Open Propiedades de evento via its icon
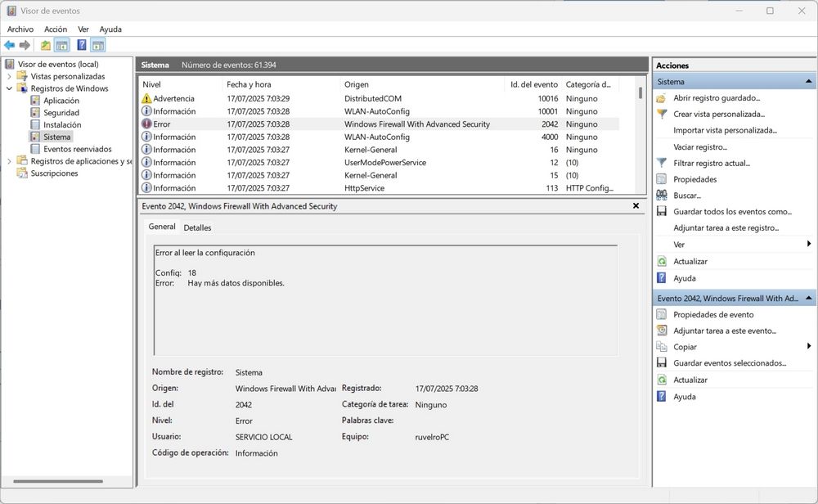Viewport: 818px width, 504px height. pyautogui.click(x=663, y=314)
